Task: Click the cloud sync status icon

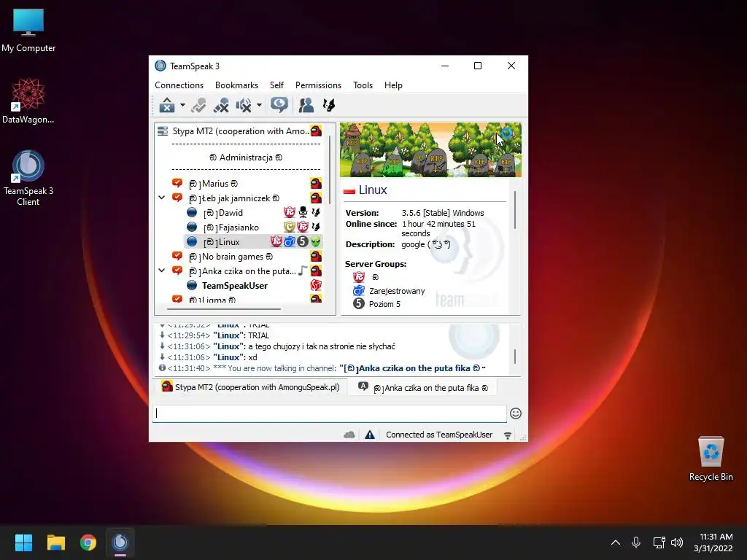Action: (x=349, y=435)
